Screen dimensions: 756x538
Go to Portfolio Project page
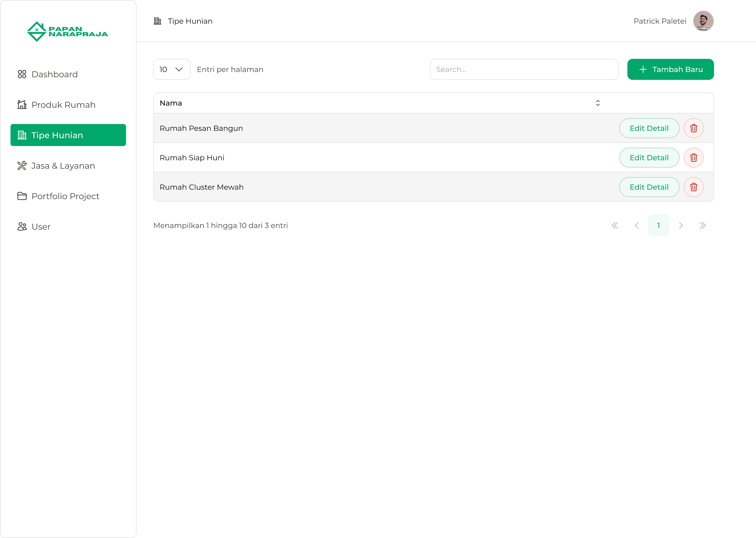click(x=65, y=196)
